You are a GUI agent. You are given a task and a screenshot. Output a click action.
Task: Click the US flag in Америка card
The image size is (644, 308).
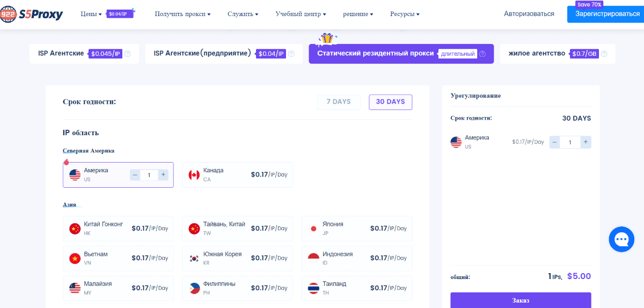pos(75,175)
